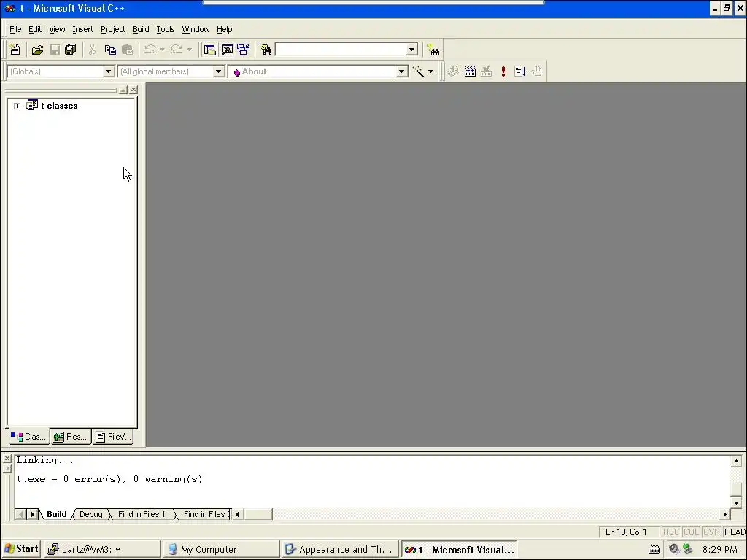
Task: Click output pane scroll-up arrow
Action: (737, 461)
